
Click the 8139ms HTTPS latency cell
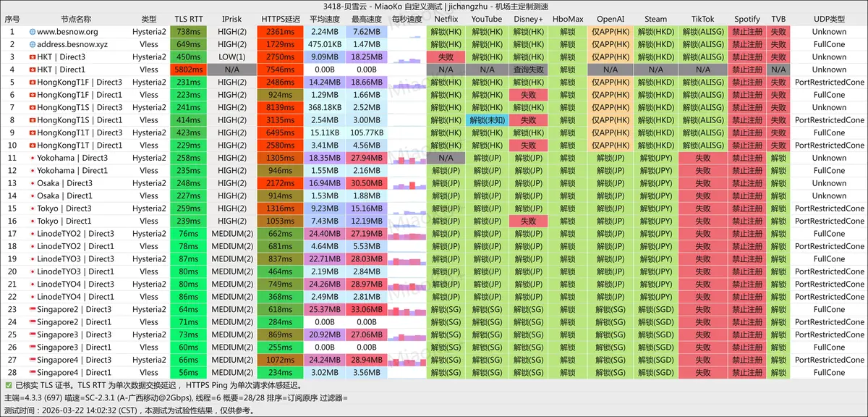[279, 107]
